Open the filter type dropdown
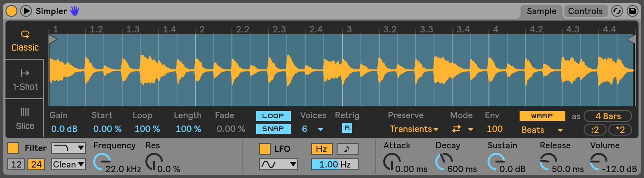644x178 pixels. (x=69, y=148)
